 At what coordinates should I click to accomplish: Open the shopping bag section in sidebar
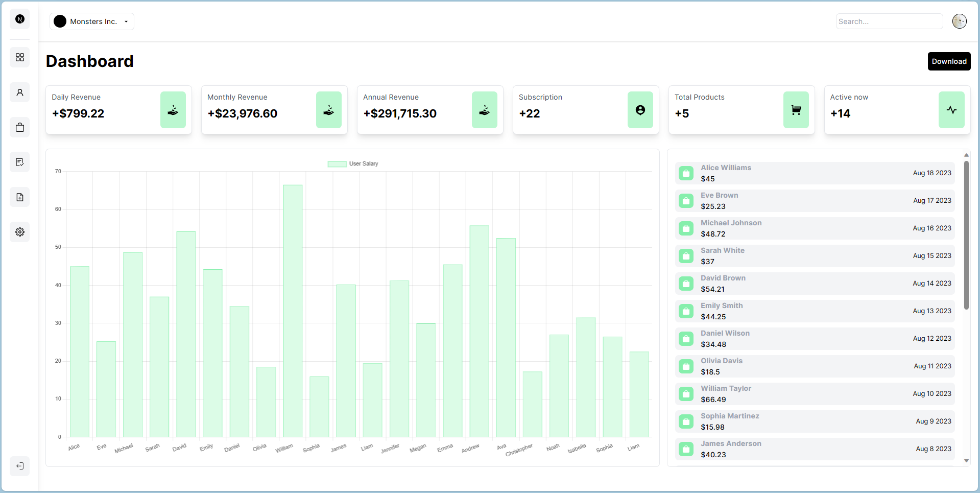point(20,127)
